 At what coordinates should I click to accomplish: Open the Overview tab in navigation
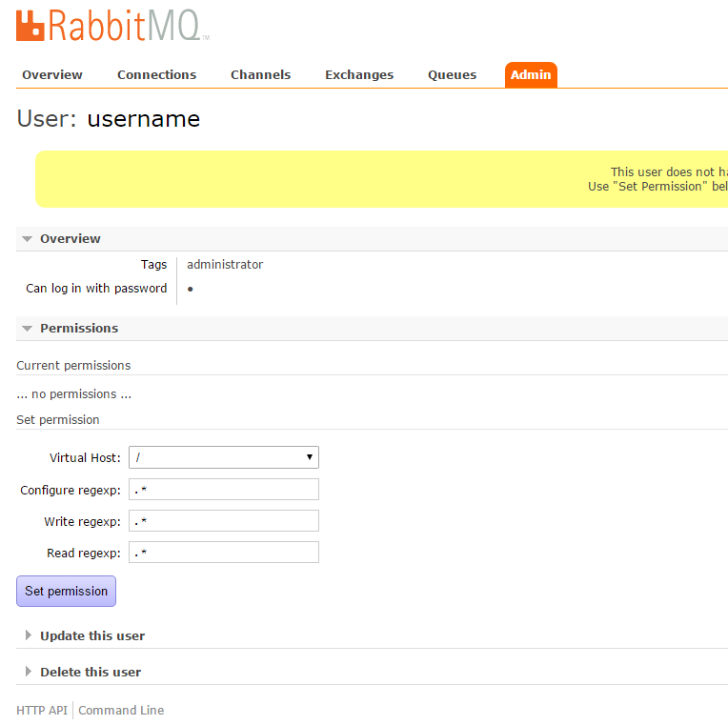(52, 75)
